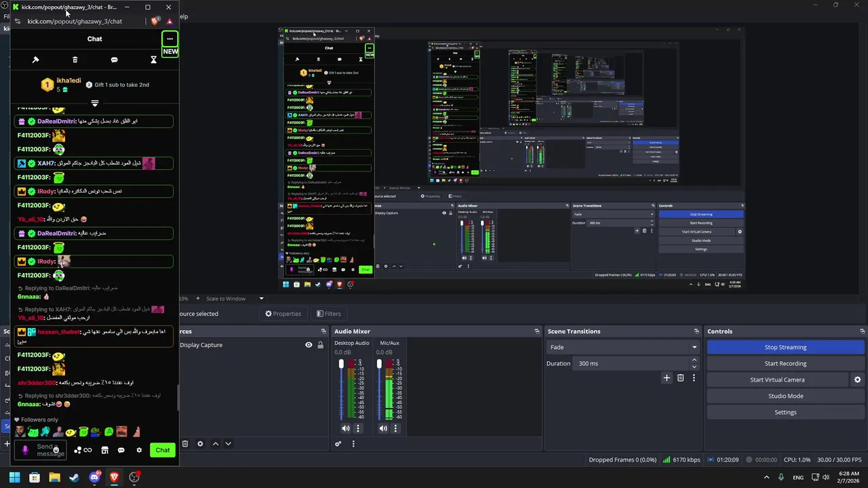Click the Send a message input field
The height and width of the screenshot is (488, 868).
[x=41, y=450]
